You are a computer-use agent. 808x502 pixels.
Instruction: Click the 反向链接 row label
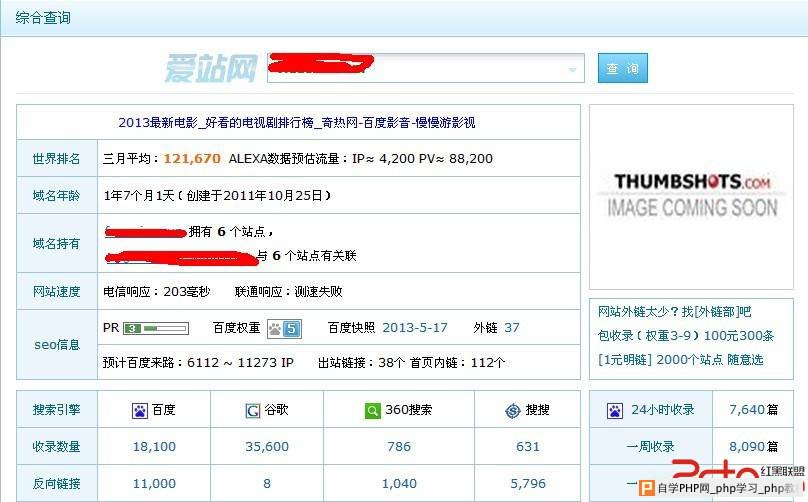pos(57,483)
